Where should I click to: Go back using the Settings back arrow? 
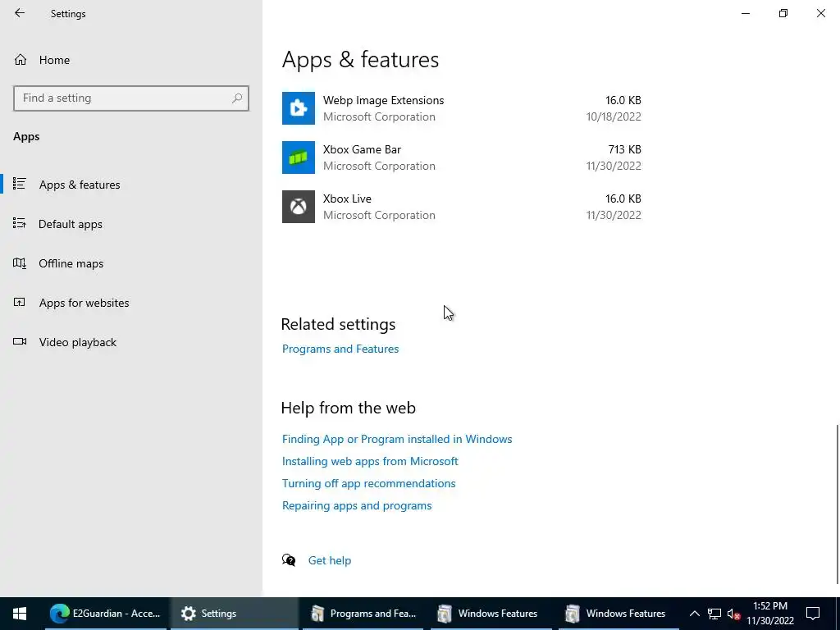pyautogui.click(x=20, y=13)
